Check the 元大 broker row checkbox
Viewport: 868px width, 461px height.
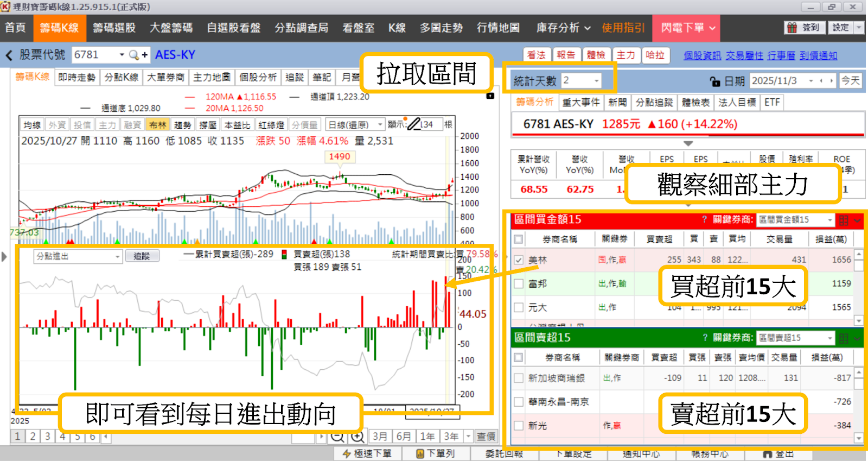tap(519, 307)
